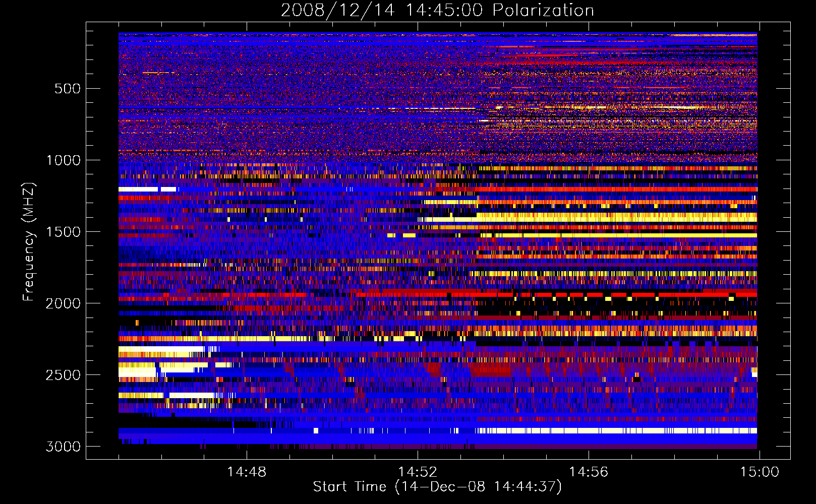Click the 'Start Time (14-Dec-08 14:44:37)' label
Image resolution: width=816 pixels, height=504 pixels.
click(x=437, y=487)
